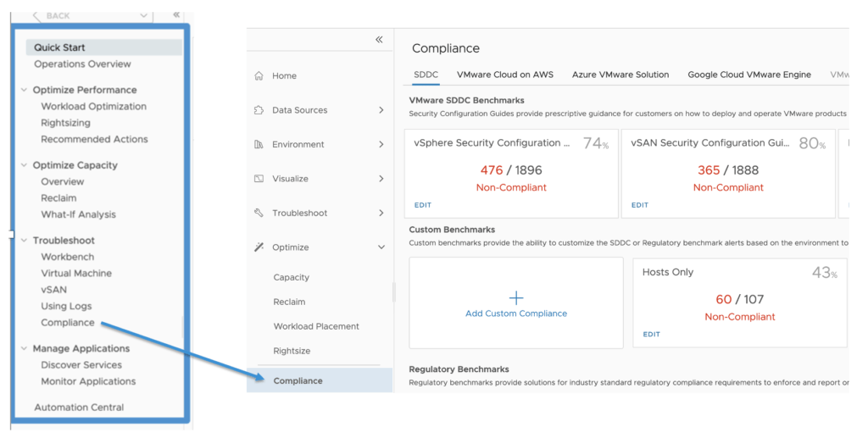Click the plus icon to add compliance
The height and width of the screenshot is (444, 868).
click(x=515, y=297)
